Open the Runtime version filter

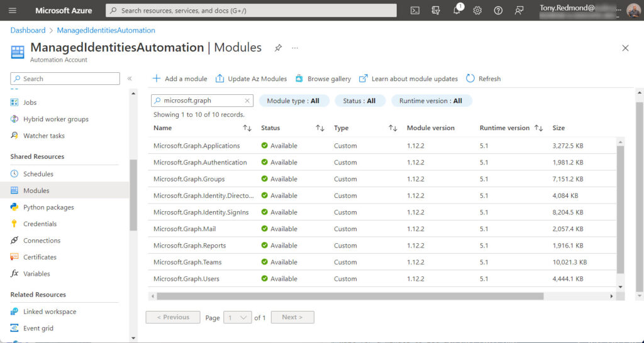pos(431,101)
